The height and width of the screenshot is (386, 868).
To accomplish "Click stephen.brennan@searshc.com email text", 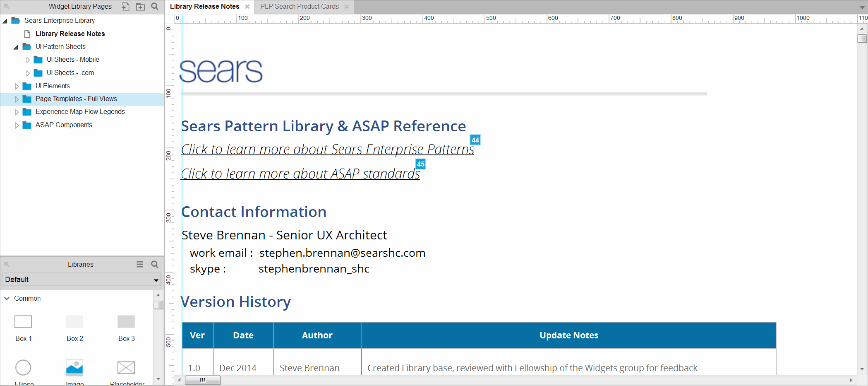I will [342, 253].
